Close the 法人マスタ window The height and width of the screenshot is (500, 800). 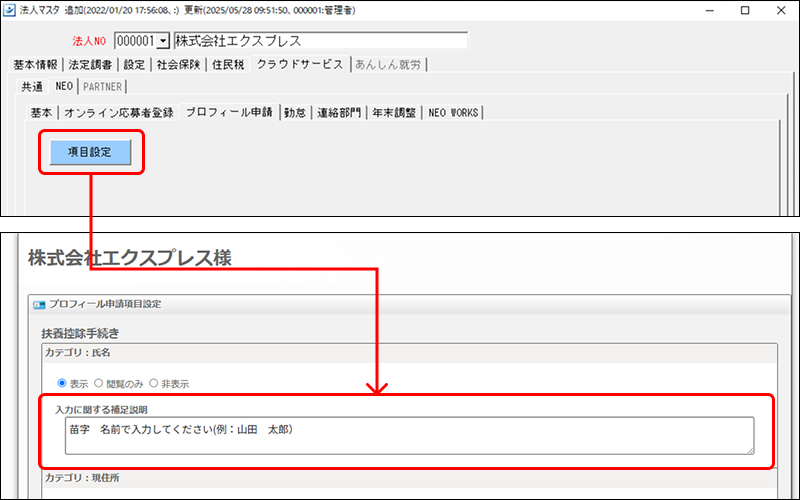[781, 10]
